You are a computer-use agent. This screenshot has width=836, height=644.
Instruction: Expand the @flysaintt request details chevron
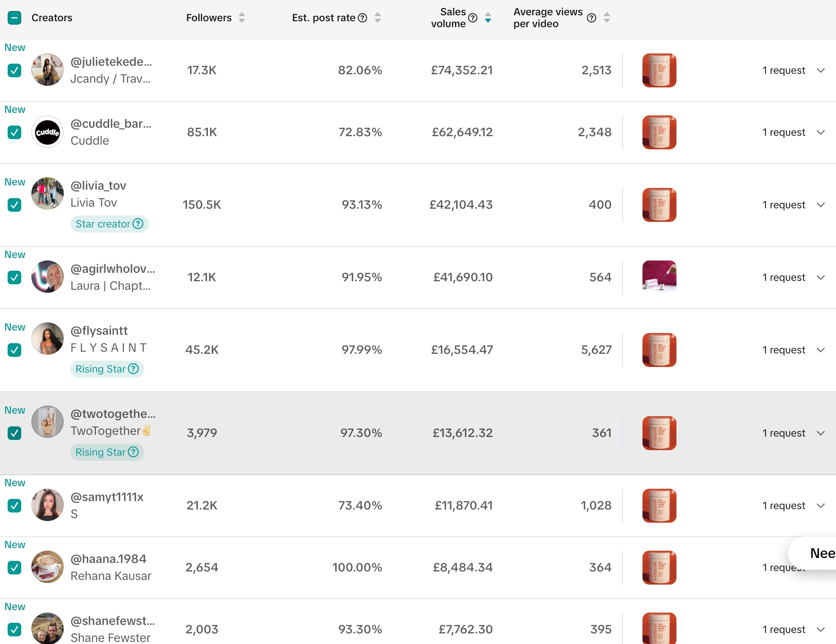click(x=821, y=350)
